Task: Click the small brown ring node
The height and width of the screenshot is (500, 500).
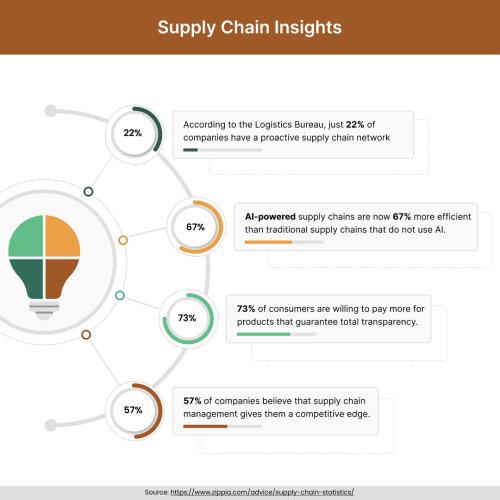Action: click(86, 335)
